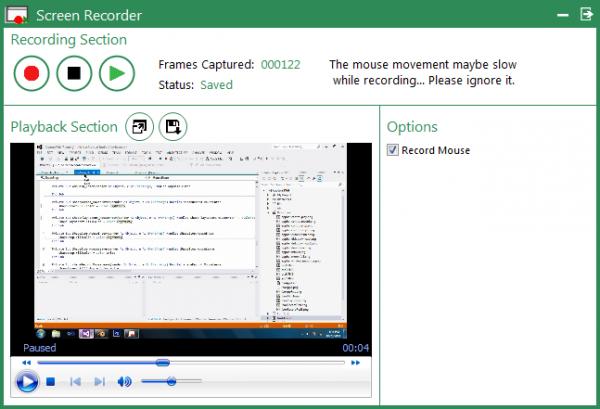The width and height of the screenshot is (600, 409).
Task: Skip to the previous track in player
Action: [75, 382]
